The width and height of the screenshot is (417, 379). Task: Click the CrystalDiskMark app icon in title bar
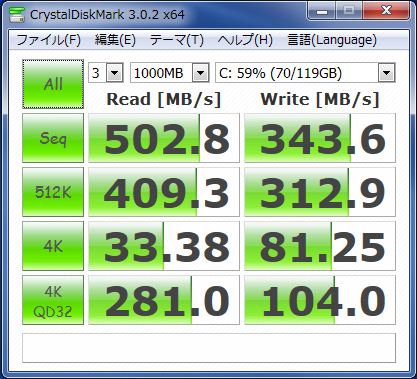pyautogui.click(x=17, y=14)
